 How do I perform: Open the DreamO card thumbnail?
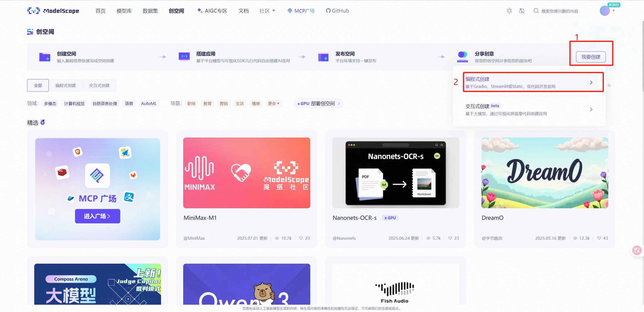(x=545, y=173)
